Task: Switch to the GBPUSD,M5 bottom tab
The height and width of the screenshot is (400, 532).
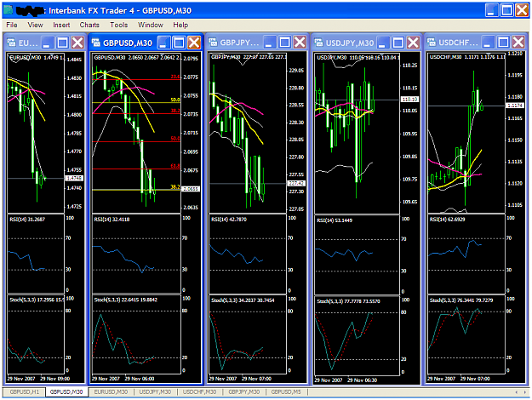Action: point(286,391)
